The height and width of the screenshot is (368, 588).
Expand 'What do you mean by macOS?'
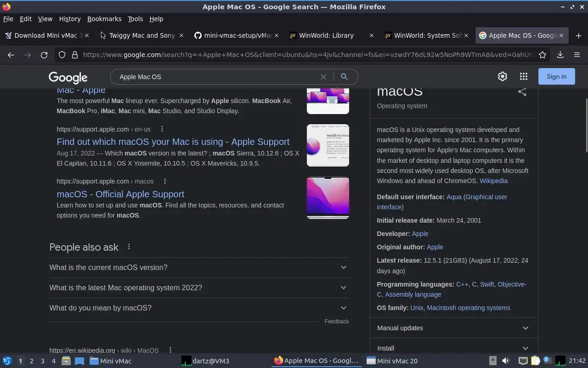click(x=199, y=308)
